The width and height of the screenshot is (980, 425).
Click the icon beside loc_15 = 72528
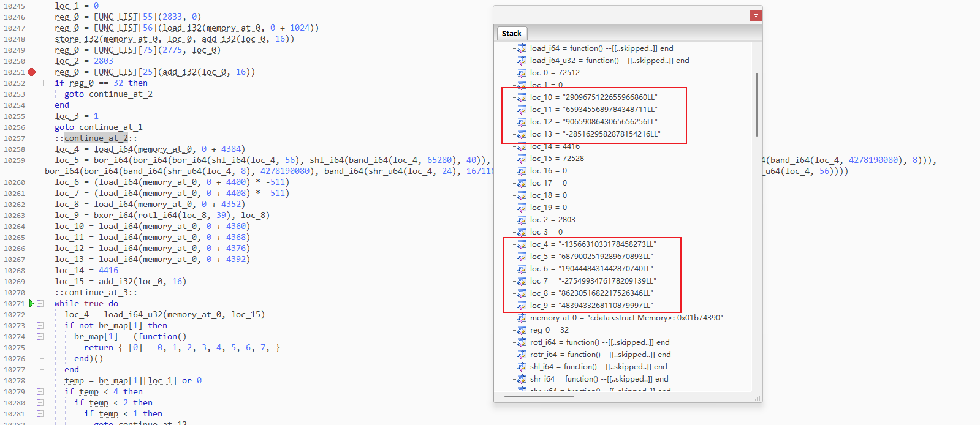(x=522, y=159)
